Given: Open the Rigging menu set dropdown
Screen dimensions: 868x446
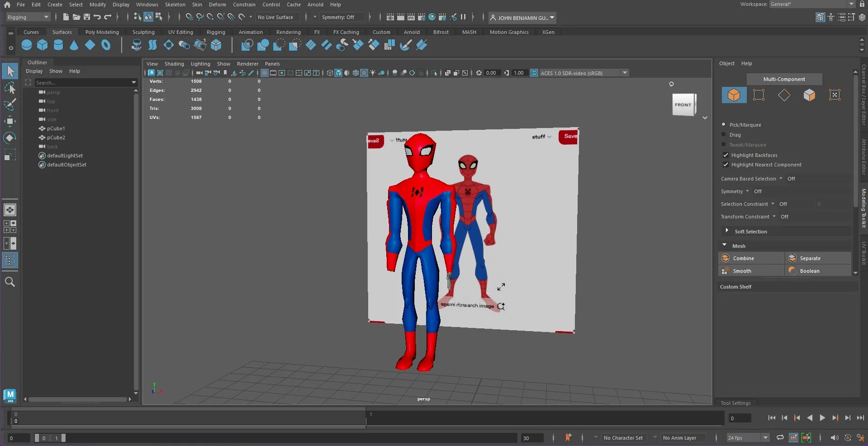Looking at the screenshot, I should (28, 17).
